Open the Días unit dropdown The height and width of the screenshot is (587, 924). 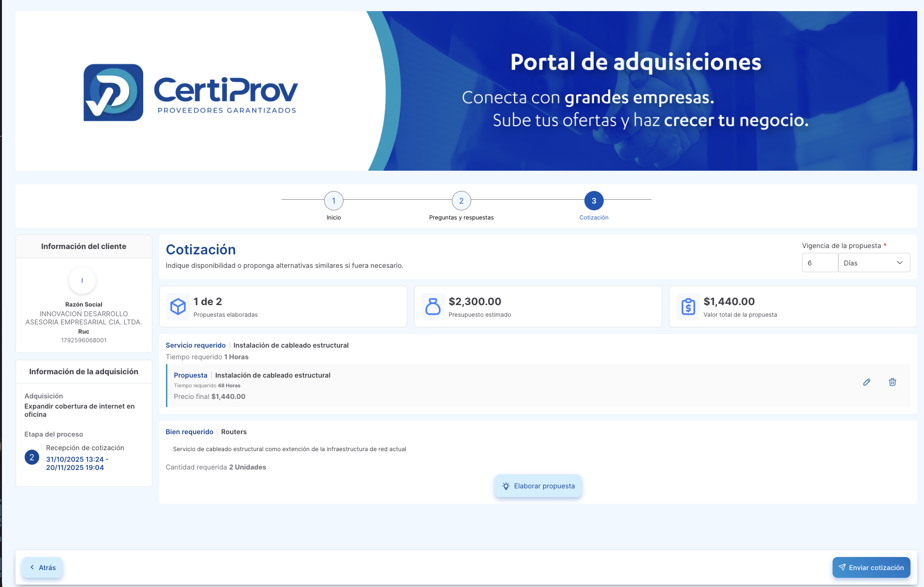click(x=873, y=263)
